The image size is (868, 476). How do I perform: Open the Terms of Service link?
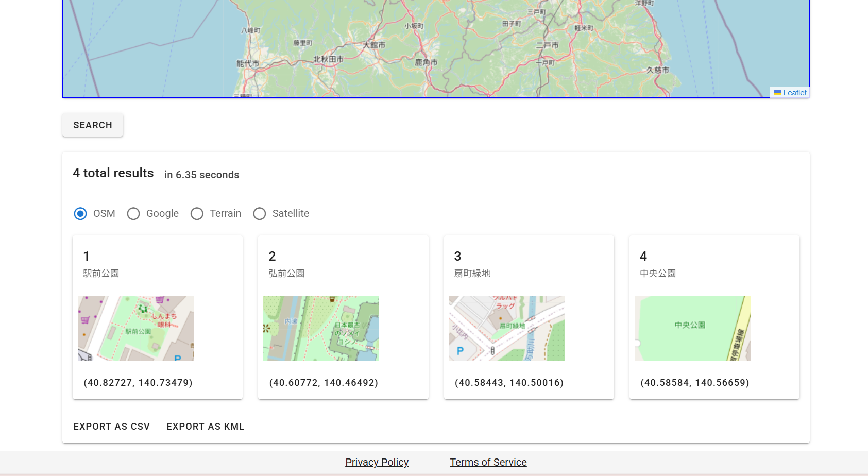click(x=488, y=462)
